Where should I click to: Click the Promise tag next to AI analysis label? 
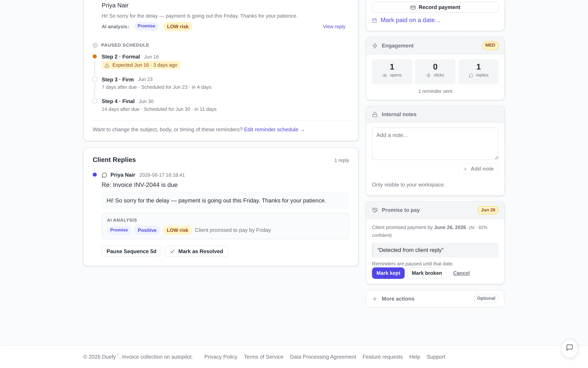pos(146,26)
